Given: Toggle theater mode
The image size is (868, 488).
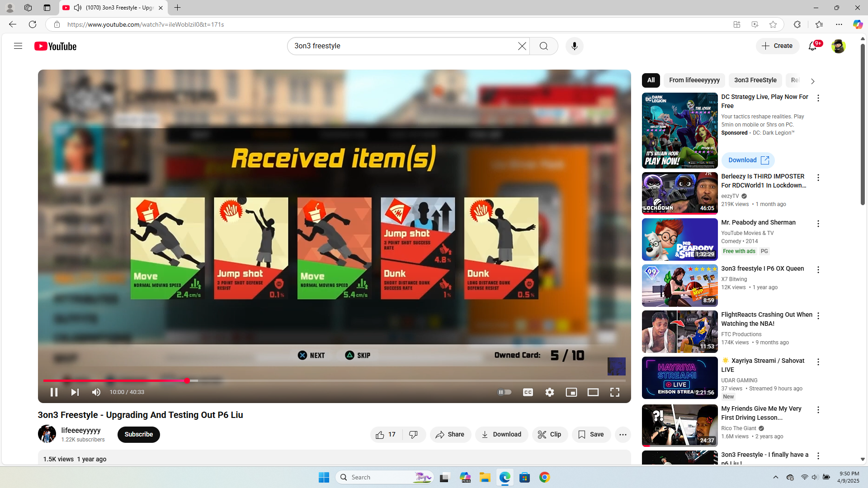Looking at the screenshot, I should pos(593,392).
